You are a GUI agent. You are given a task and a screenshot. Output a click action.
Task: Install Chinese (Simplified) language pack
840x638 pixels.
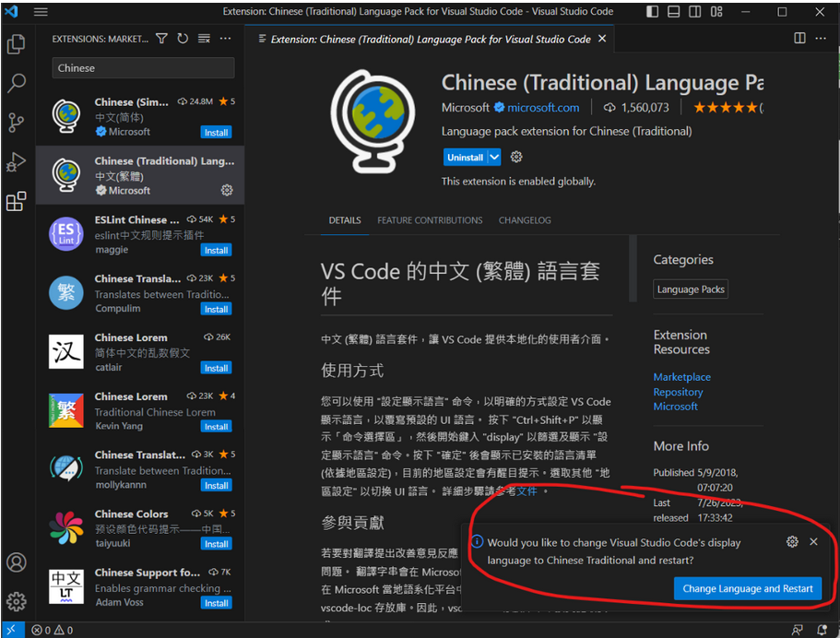pyautogui.click(x=216, y=133)
